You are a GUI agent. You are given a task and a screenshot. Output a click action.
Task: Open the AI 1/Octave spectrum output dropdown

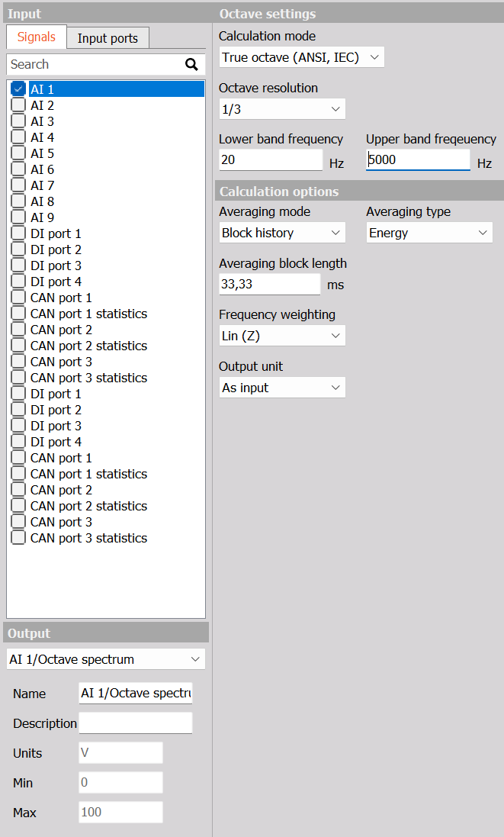(105, 659)
